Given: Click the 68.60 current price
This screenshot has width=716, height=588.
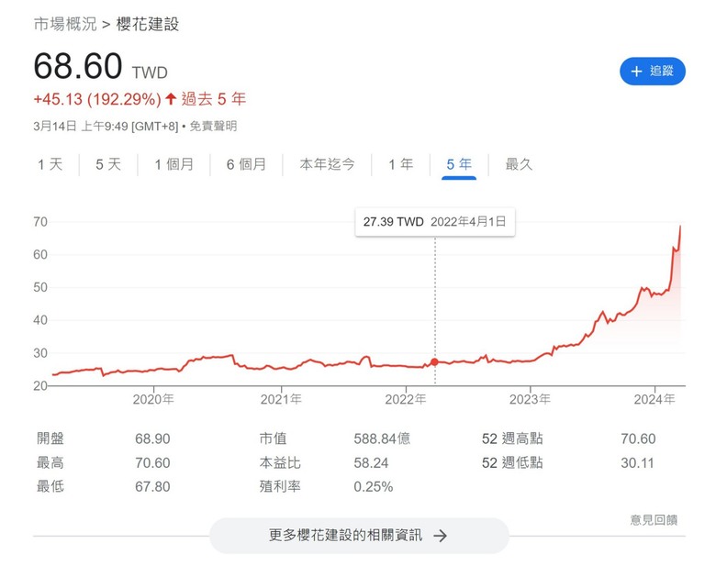Looking at the screenshot, I should 78,66.
